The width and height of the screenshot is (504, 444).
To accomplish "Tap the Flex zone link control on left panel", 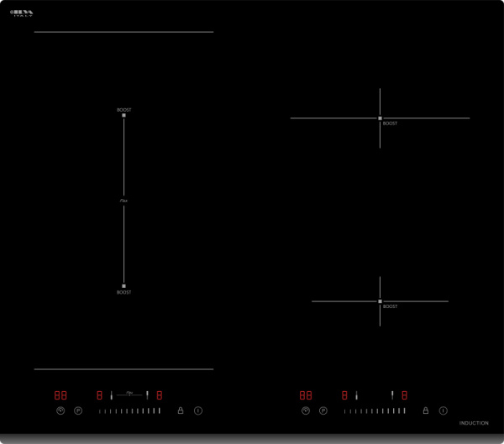I will point(129,394).
